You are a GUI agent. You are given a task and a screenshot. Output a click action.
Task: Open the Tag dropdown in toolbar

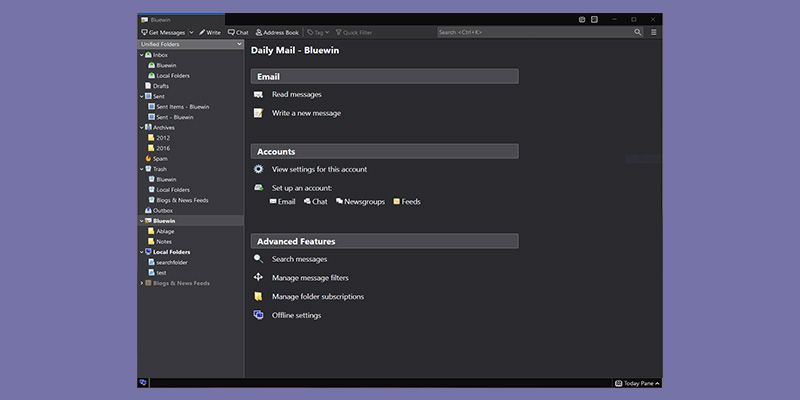pos(318,32)
